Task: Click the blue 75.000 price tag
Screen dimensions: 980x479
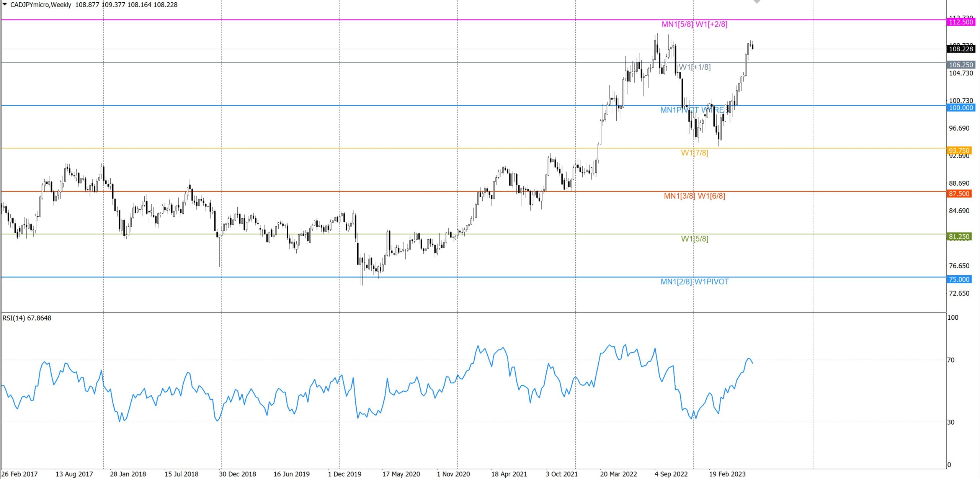Action: tap(959, 280)
